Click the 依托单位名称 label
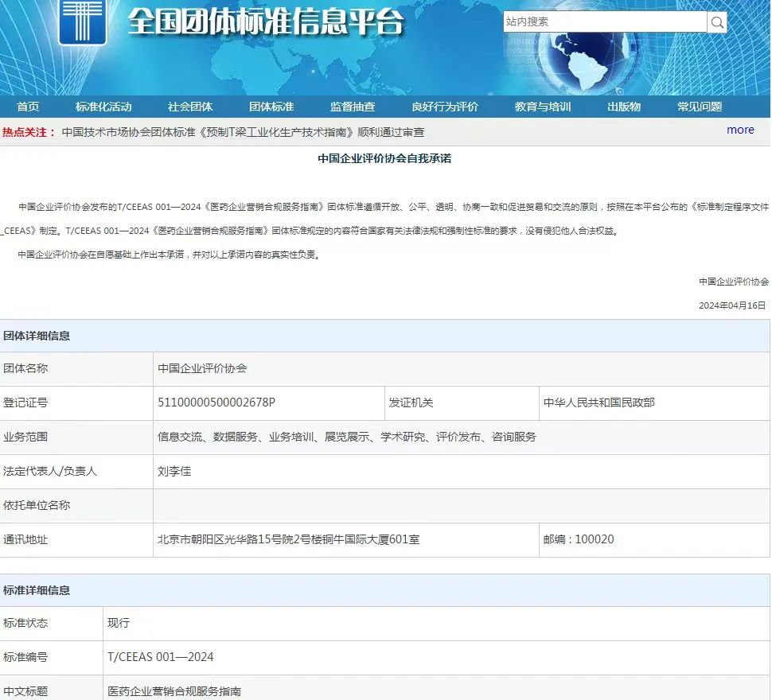Screen dimensions: 772x700 37,505
